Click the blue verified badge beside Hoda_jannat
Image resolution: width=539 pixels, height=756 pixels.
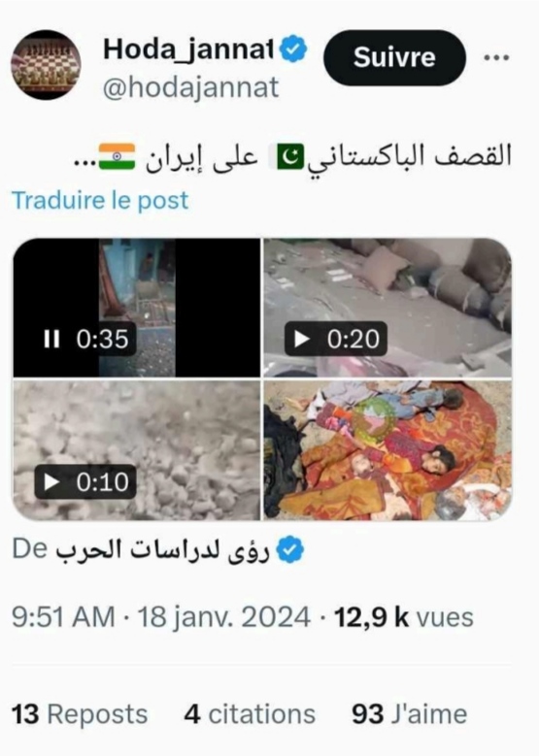(x=294, y=49)
